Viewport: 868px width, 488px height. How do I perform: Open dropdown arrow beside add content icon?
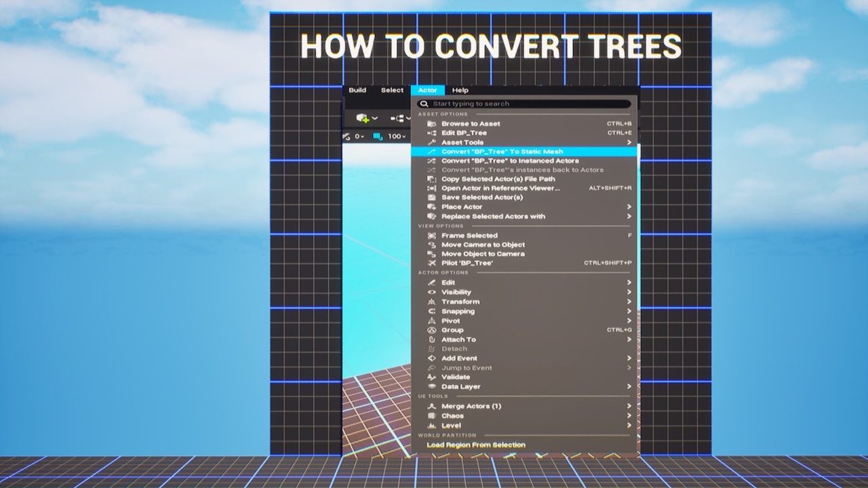(x=375, y=119)
